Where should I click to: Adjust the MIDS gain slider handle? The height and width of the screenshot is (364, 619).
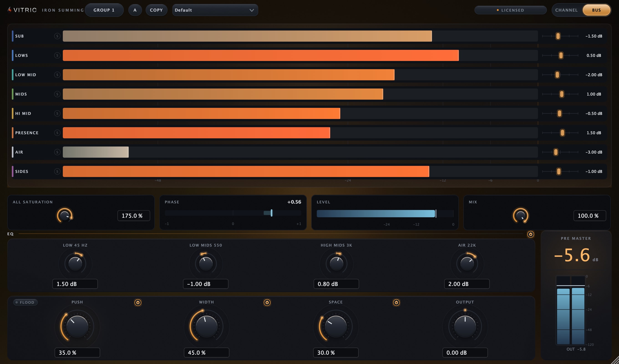pyautogui.click(x=562, y=94)
